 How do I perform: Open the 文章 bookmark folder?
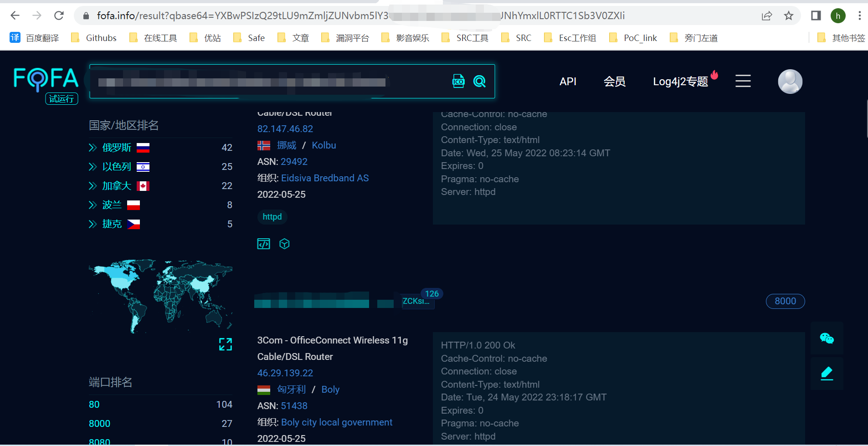(293, 38)
